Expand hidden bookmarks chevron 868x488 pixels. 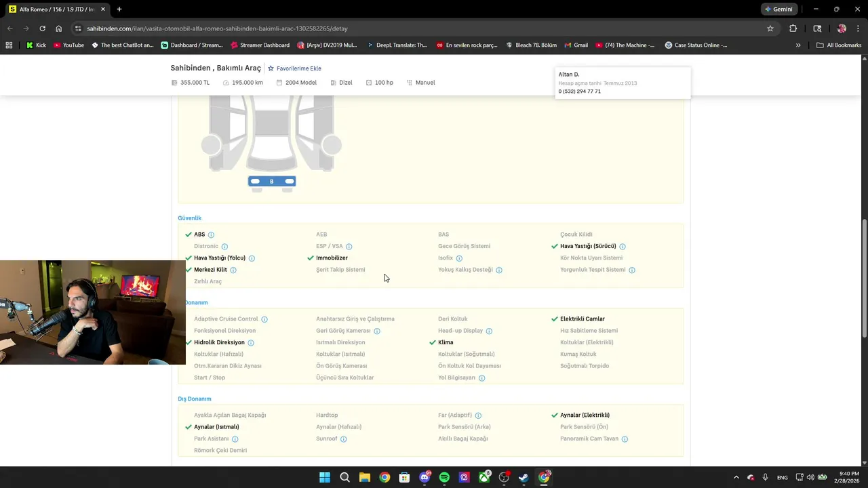pos(798,45)
